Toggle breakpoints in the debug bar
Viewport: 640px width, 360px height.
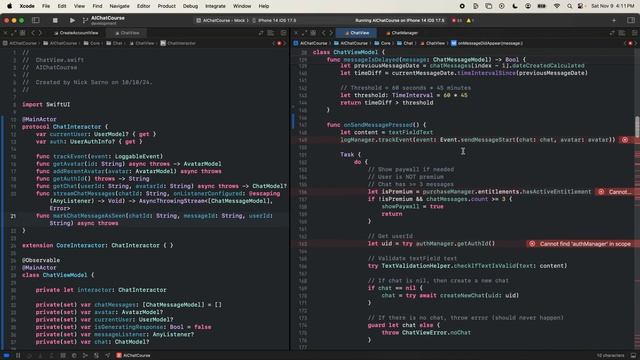[x=7, y=356]
